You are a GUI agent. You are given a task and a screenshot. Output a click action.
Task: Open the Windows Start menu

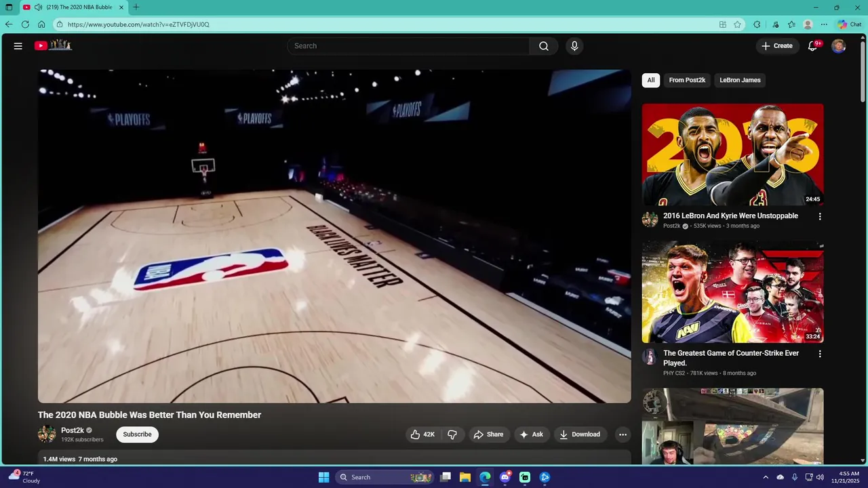click(323, 477)
